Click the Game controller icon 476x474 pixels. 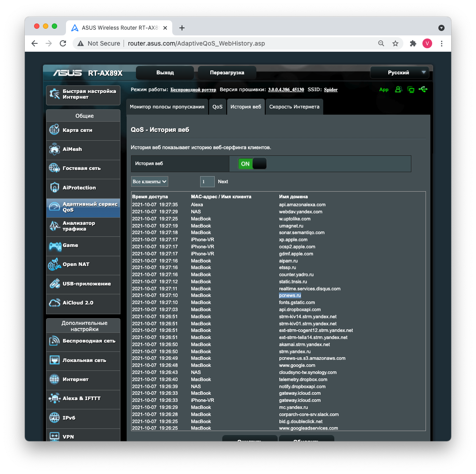coord(55,246)
